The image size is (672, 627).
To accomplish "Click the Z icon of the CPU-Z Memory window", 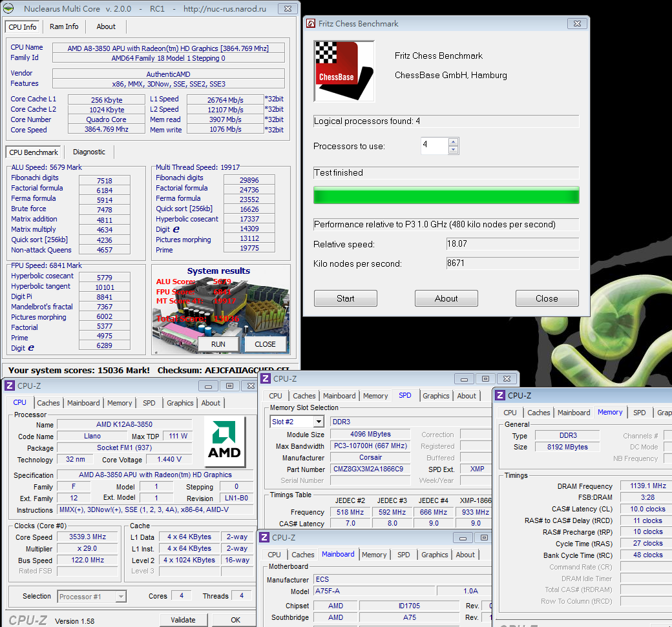I will coord(499,395).
